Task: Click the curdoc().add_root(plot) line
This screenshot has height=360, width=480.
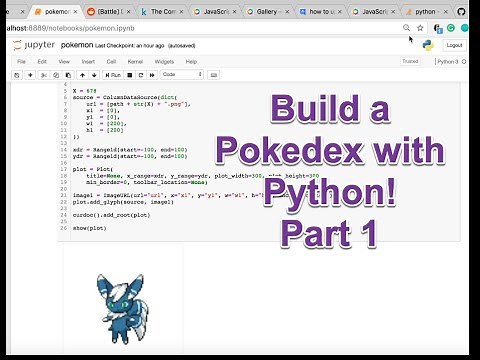Action: tap(111, 215)
